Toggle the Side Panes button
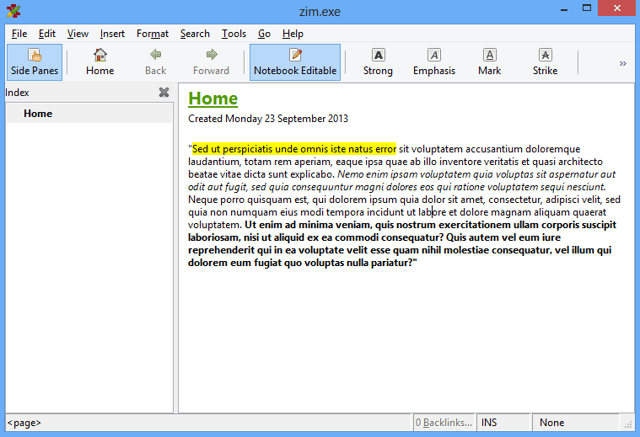Screen dimensions: 640x437 point(35,62)
